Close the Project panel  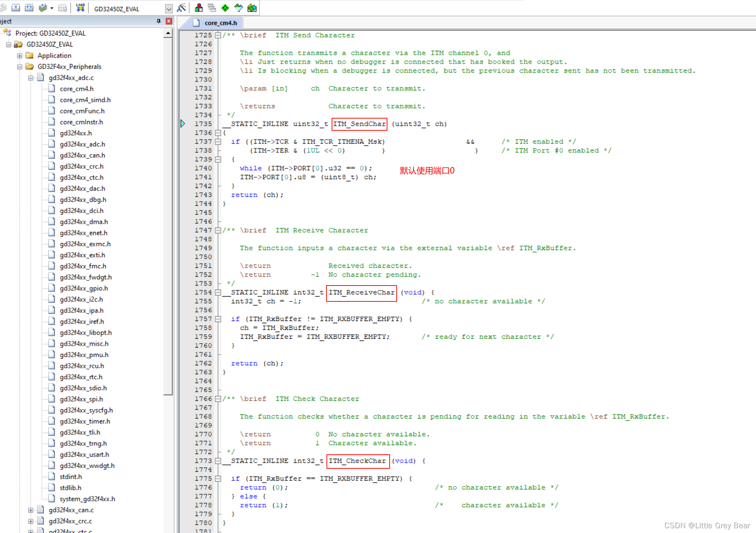pos(169,21)
